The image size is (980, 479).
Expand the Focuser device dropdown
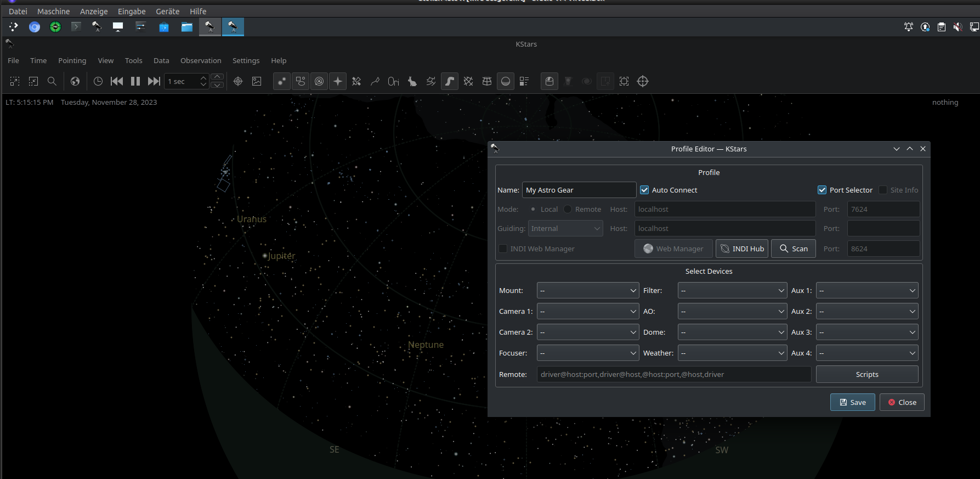(x=588, y=353)
